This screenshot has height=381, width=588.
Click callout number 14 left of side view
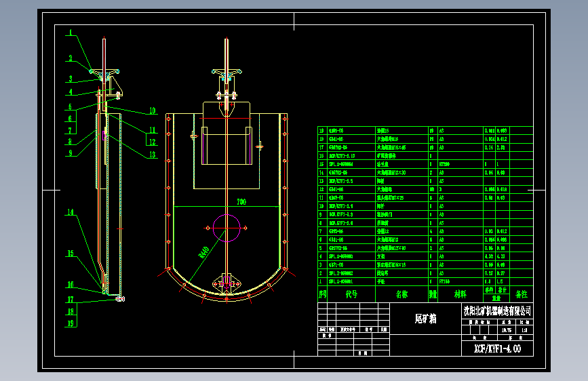[x=71, y=212]
